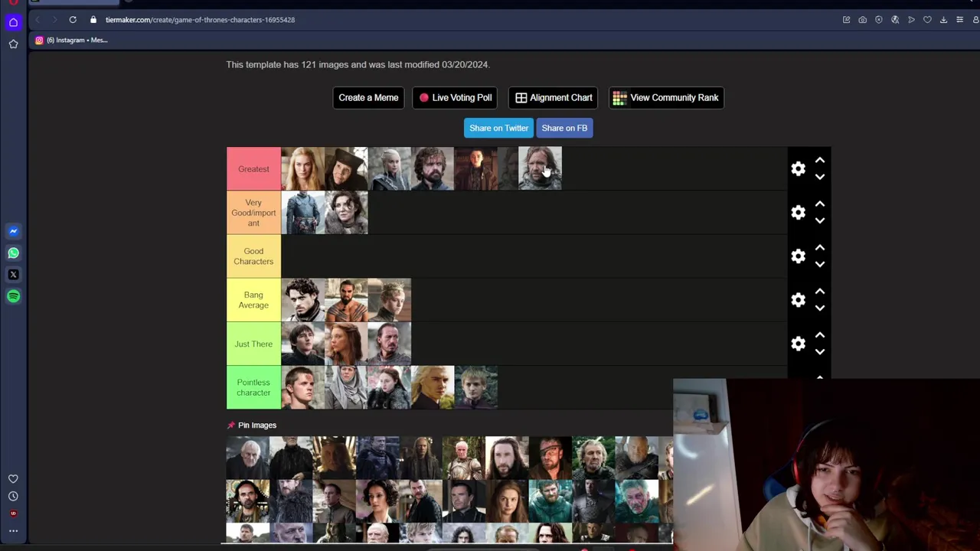Image resolution: width=980 pixels, height=551 pixels.
Task: Click the heart icon in the sidebar
Action: coord(13,479)
